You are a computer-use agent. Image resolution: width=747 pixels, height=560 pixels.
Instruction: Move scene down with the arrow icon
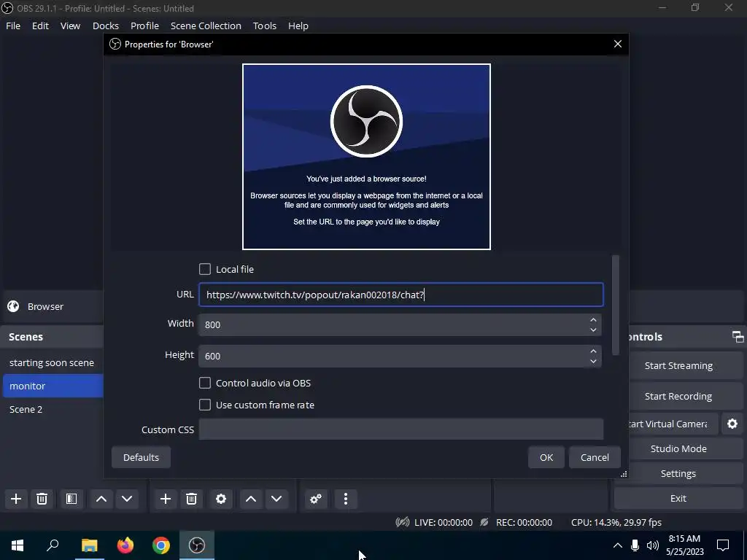[127, 499]
